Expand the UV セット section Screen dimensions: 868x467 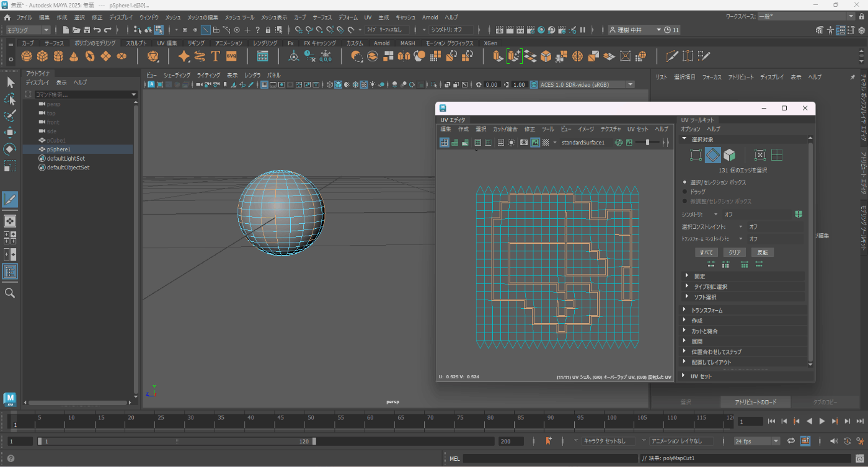coord(746,376)
